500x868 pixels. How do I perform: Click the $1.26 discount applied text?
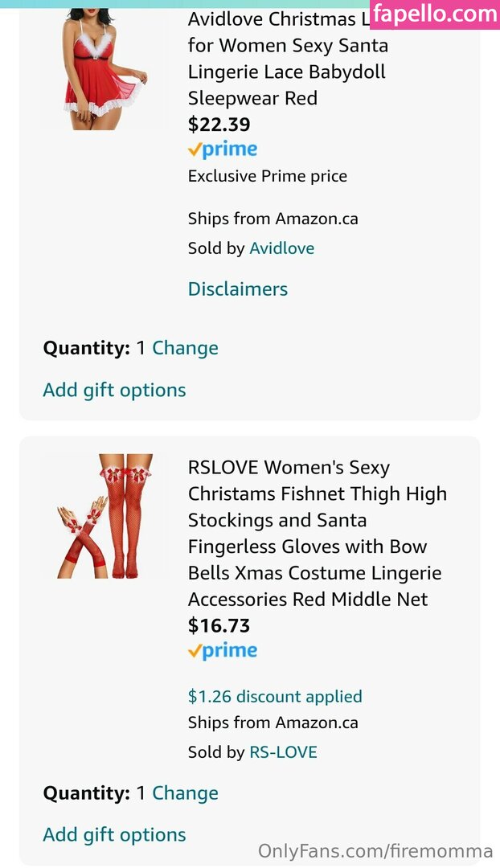coord(275,696)
